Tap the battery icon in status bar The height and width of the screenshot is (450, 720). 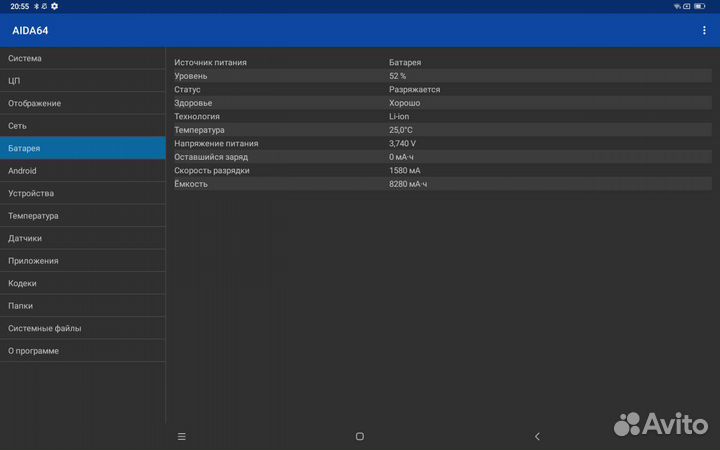tap(699, 6)
